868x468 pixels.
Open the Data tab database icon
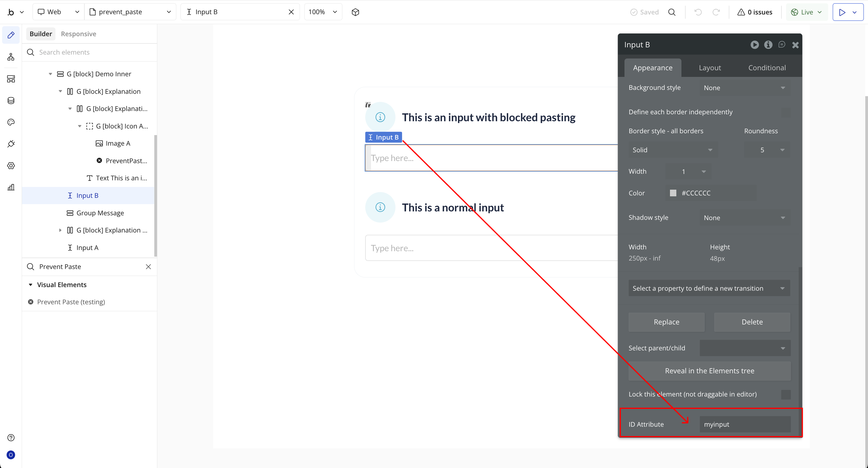click(11, 100)
